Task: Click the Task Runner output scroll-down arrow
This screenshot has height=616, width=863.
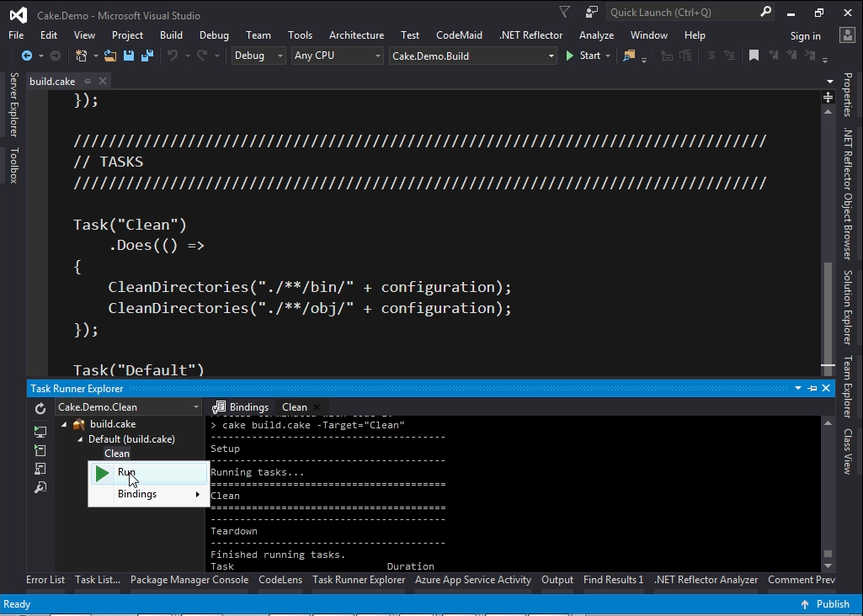Action: [828, 566]
